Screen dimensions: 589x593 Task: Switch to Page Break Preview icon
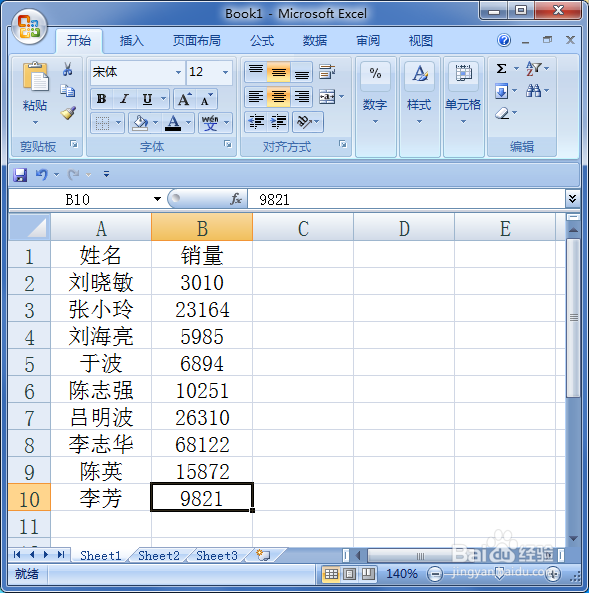click(368, 574)
